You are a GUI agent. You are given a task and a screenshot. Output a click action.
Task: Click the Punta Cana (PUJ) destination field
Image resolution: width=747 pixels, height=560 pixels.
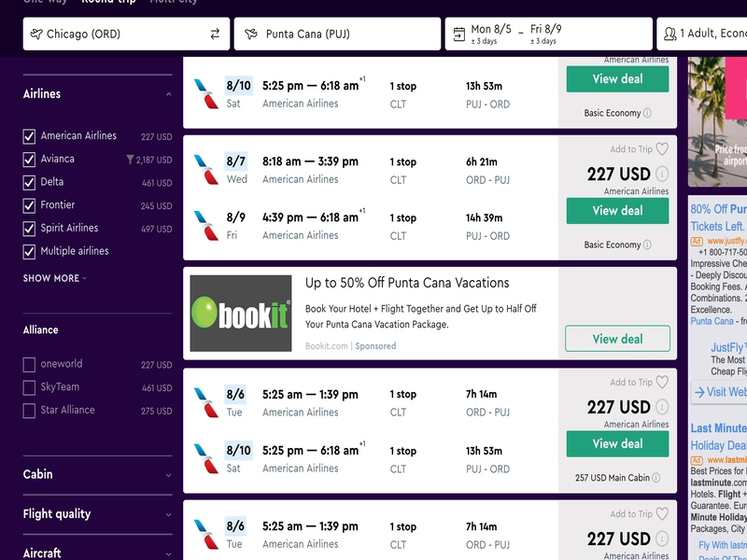tap(337, 34)
